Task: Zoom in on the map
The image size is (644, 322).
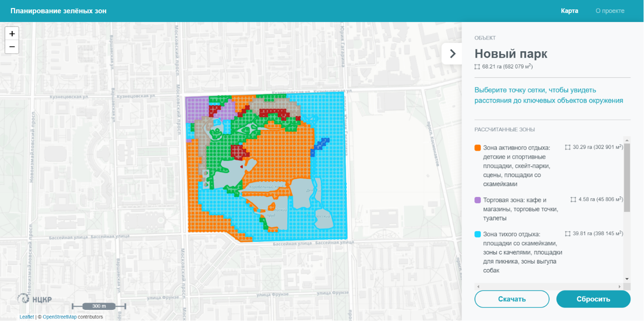Action: [x=12, y=34]
